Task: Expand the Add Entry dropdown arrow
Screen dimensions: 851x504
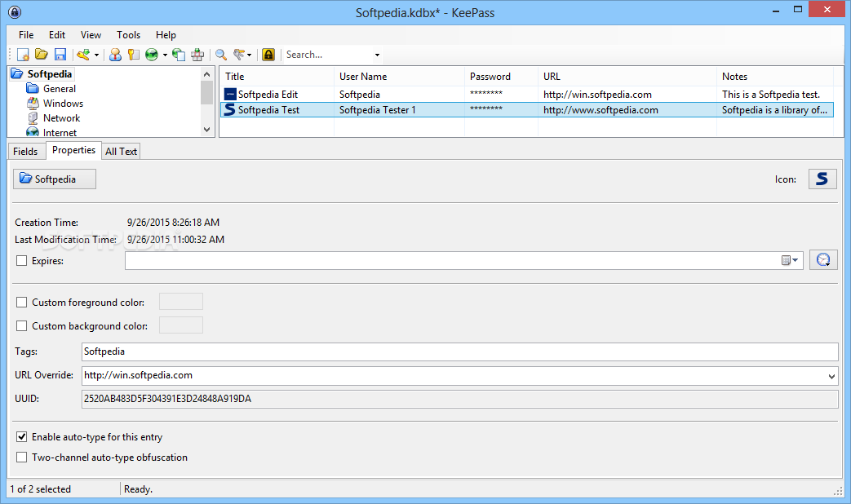Action: point(96,55)
